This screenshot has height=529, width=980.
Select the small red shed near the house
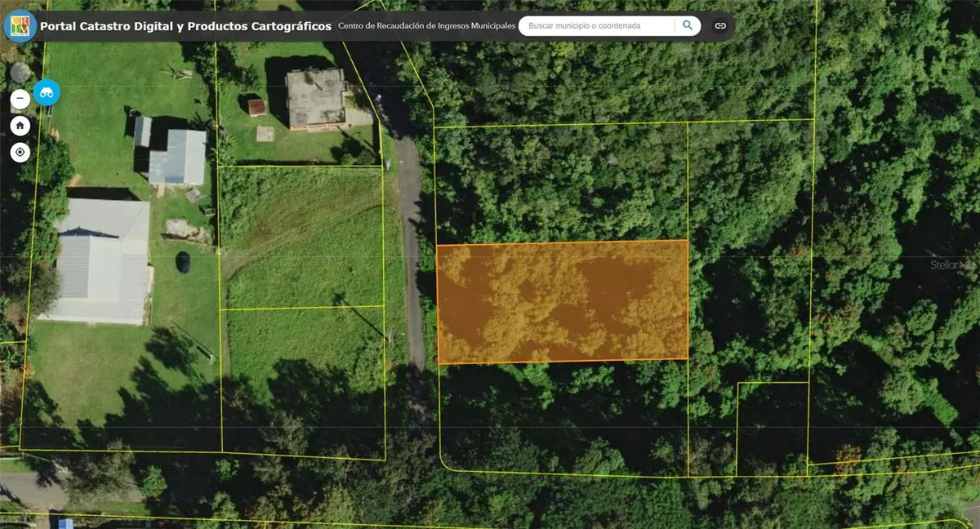point(256,107)
